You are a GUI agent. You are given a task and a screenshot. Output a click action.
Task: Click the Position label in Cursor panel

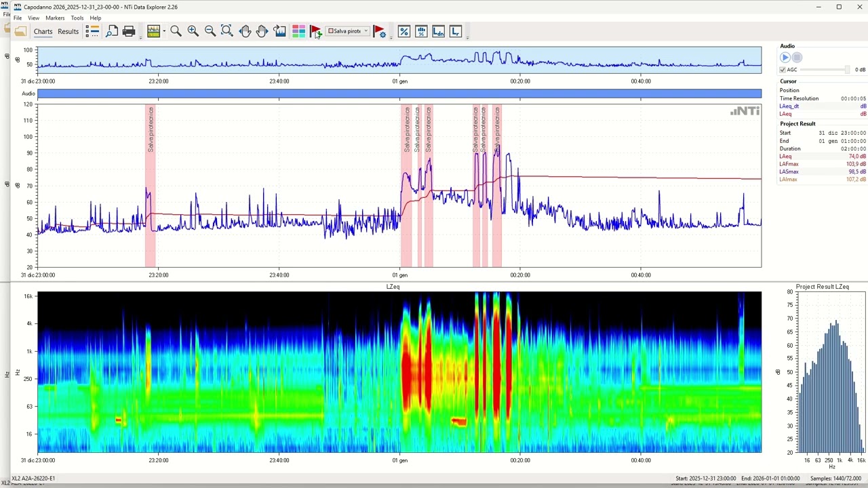789,90
